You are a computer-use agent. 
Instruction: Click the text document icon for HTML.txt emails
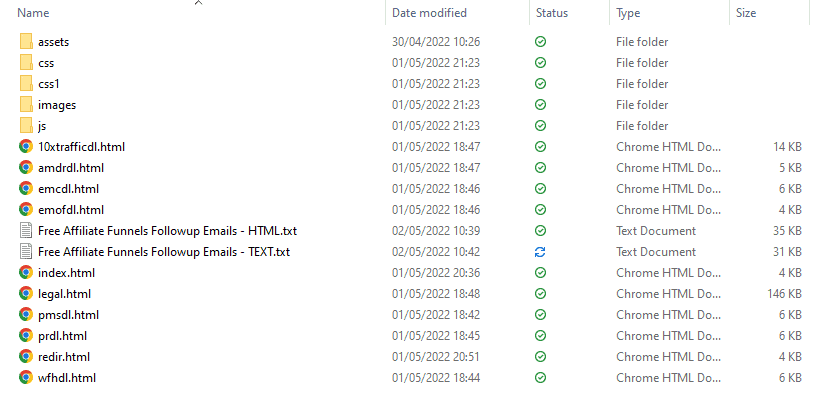(26, 231)
